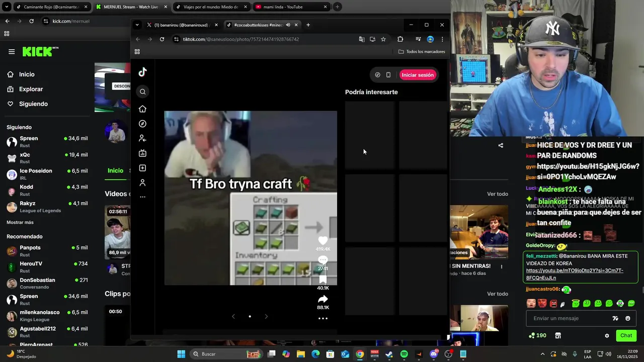Open Todos los marcadores folder
This screenshot has height=362, width=644.
click(x=422, y=52)
